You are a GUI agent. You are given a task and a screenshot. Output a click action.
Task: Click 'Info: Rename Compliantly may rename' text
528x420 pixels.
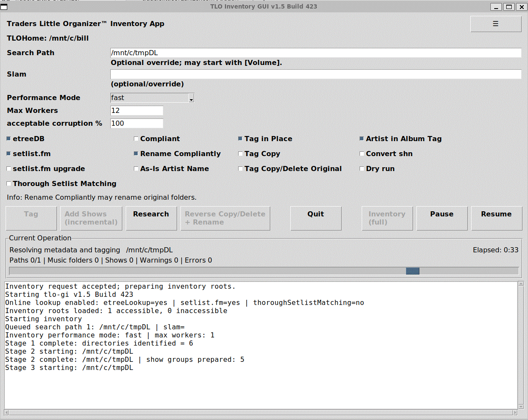coord(102,198)
